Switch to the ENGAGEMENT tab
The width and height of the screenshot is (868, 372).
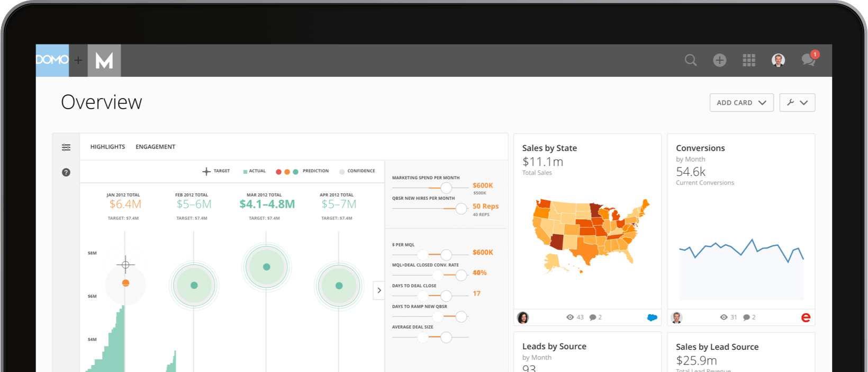pyautogui.click(x=155, y=147)
